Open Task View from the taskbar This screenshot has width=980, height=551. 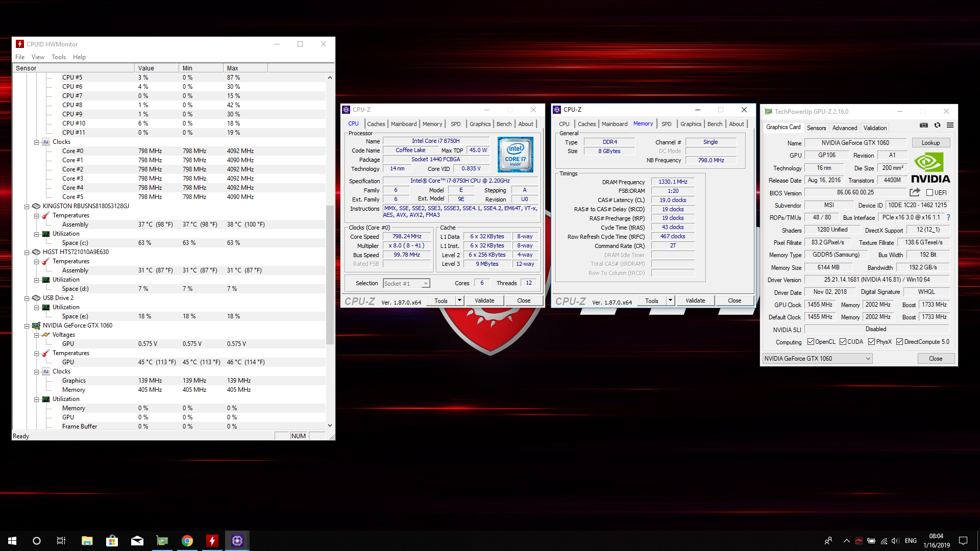tap(61, 541)
